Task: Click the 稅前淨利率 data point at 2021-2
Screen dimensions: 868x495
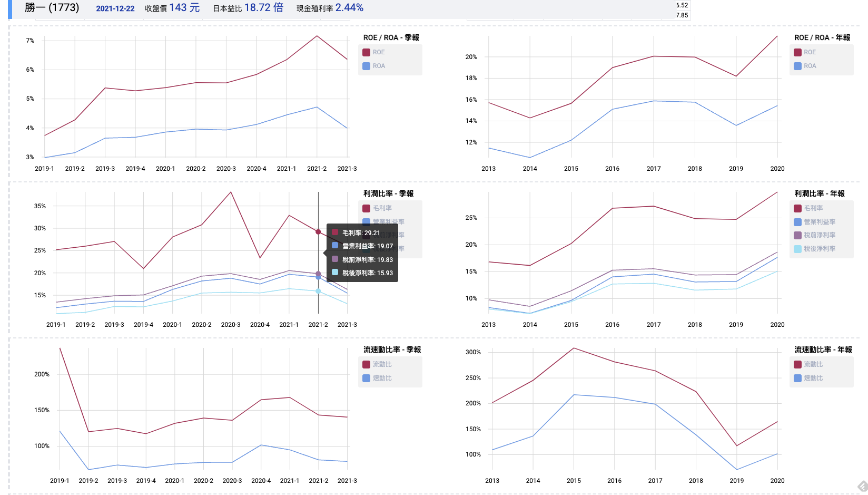Action: 318,274
